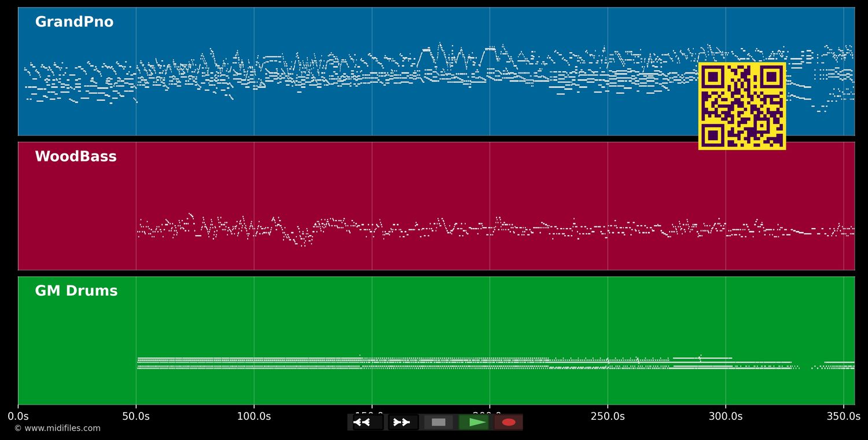Click the drum notes where they begin
Image resolution: width=868 pixels, height=440 pixels.
pyautogui.click(x=139, y=363)
